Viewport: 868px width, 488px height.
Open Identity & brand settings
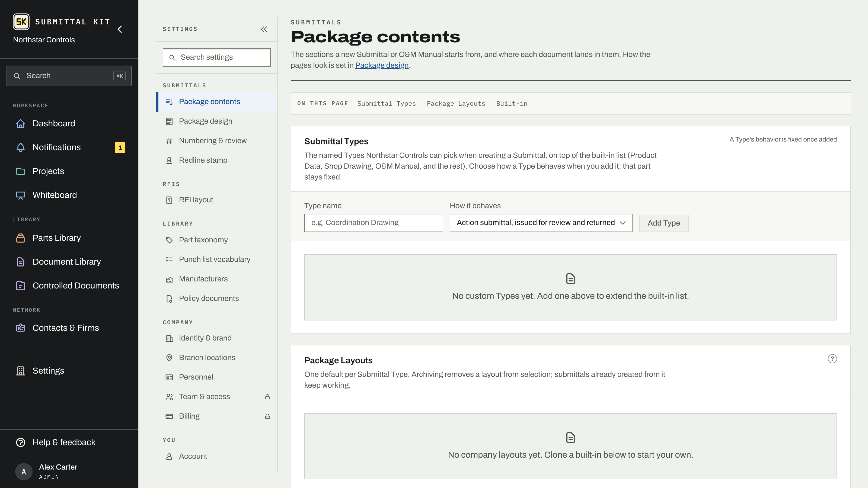(217, 338)
